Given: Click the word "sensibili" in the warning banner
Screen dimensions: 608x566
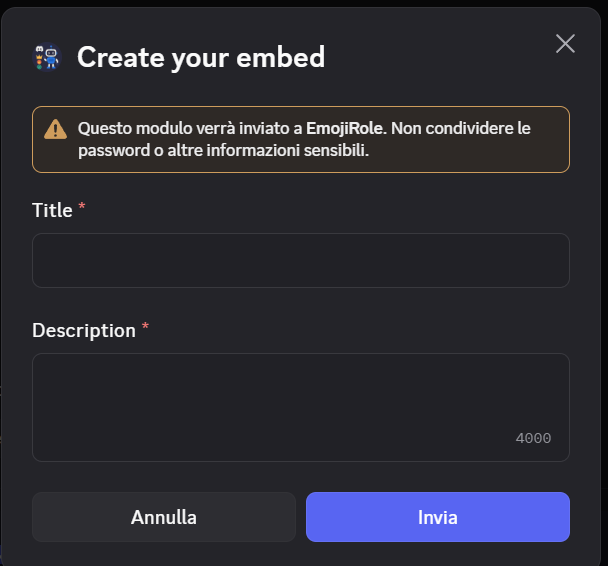Looking at the screenshot, I should tap(340, 151).
